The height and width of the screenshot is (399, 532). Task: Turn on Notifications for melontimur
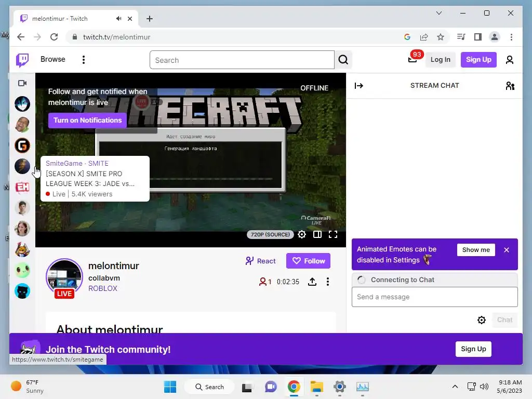[x=87, y=120]
